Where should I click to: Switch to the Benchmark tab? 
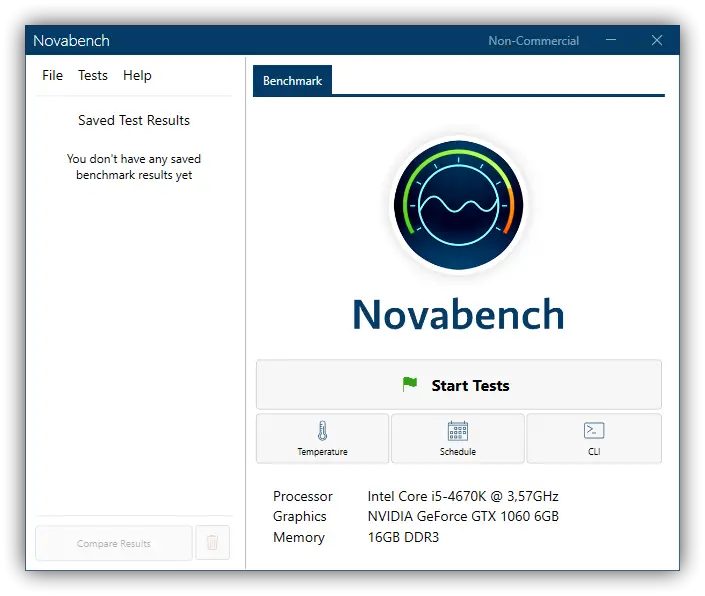click(292, 81)
